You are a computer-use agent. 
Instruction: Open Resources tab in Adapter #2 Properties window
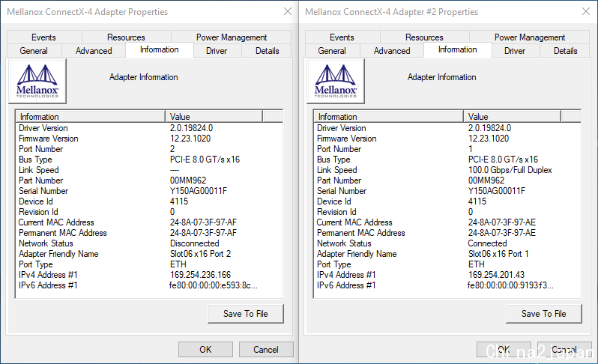(424, 37)
